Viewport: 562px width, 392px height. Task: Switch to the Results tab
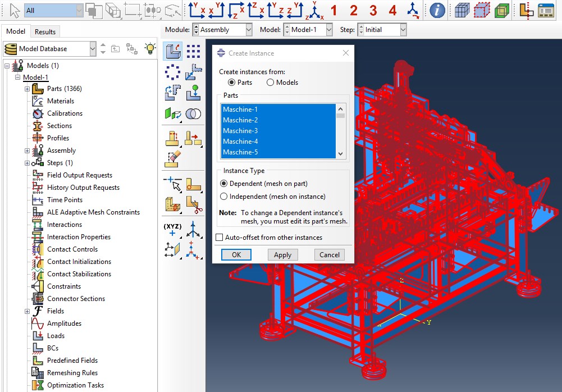[x=45, y=31]
